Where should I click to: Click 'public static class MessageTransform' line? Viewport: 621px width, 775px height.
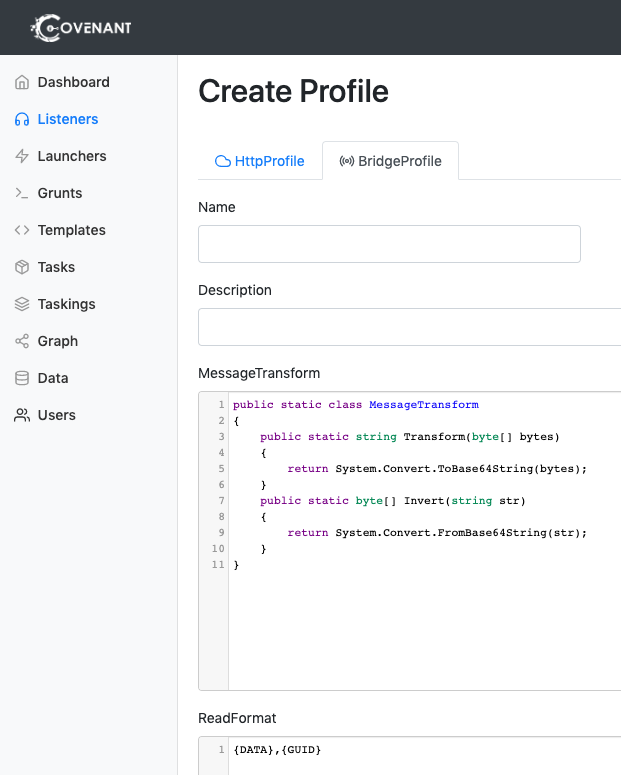356,405
